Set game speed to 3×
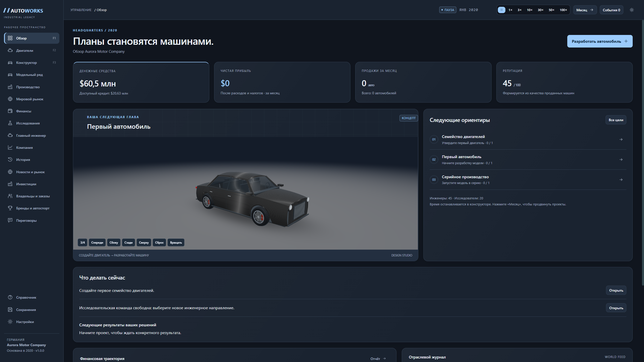The width and height of the screenshot is (644, 362). tap(519, 10)
